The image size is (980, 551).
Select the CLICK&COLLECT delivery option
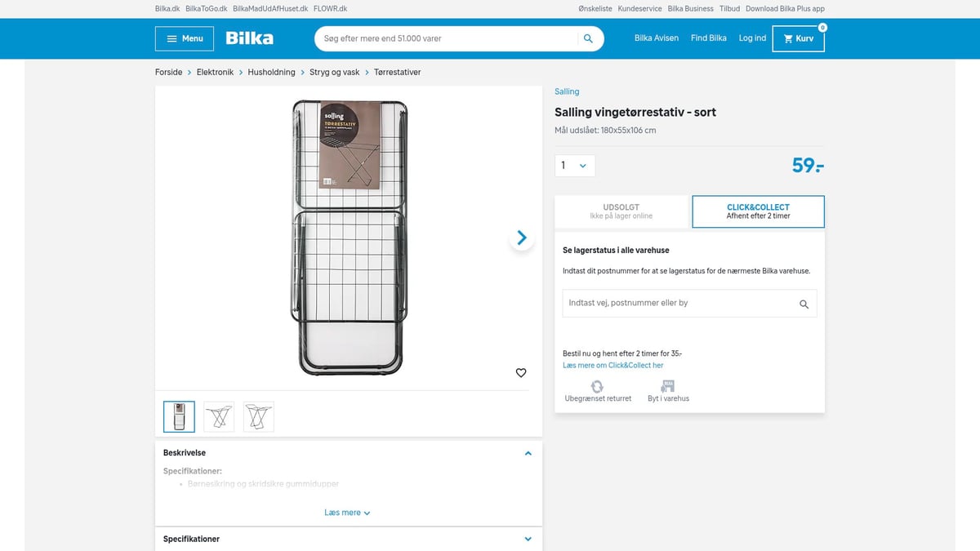(x=758, y=211)
